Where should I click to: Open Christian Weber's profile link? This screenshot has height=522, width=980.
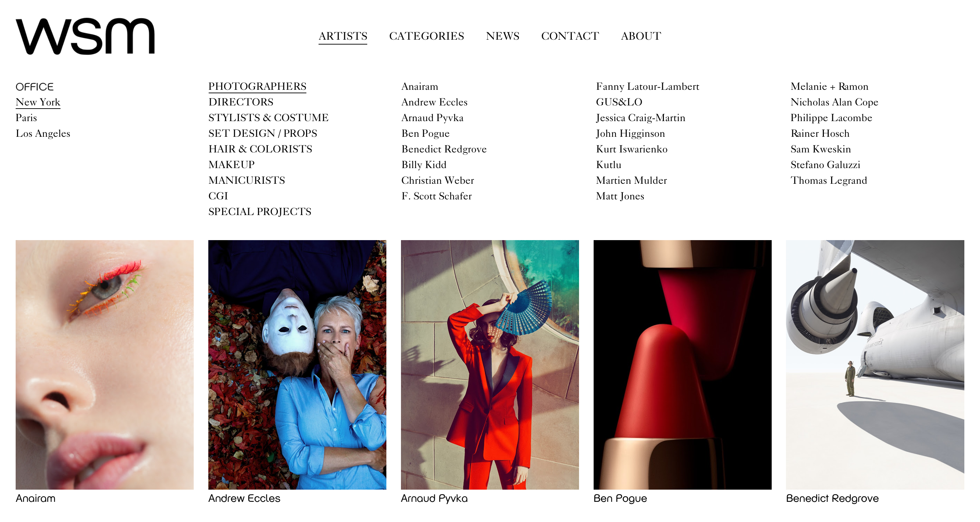pos(437,180)
